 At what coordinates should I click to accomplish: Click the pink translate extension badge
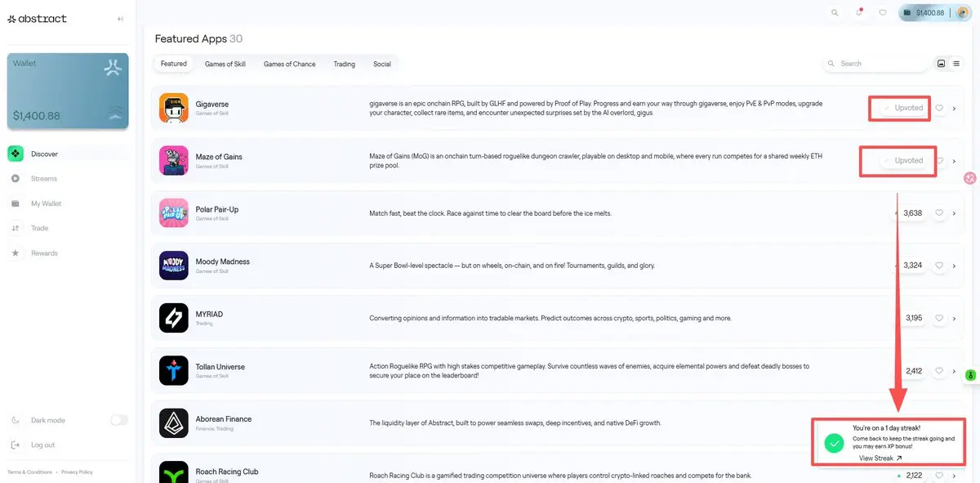click(x=970, y=177)
